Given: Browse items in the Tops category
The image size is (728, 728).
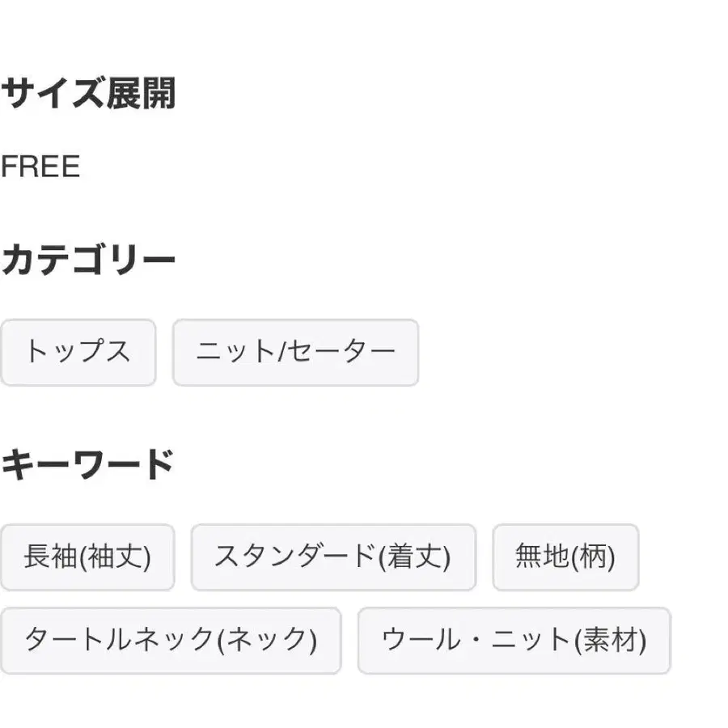Looking at the screenshot, I should pos(78,353).
